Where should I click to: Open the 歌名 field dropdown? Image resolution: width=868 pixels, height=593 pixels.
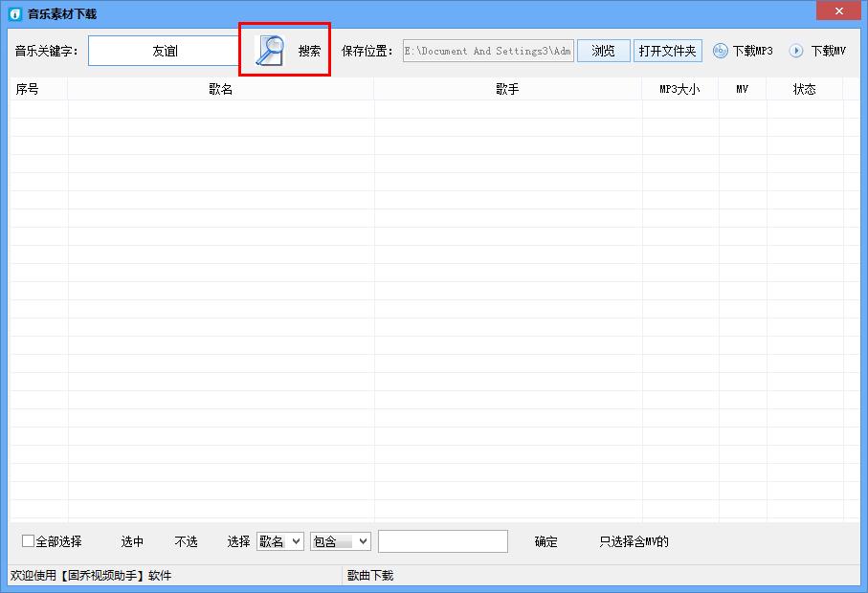point(279,541)
